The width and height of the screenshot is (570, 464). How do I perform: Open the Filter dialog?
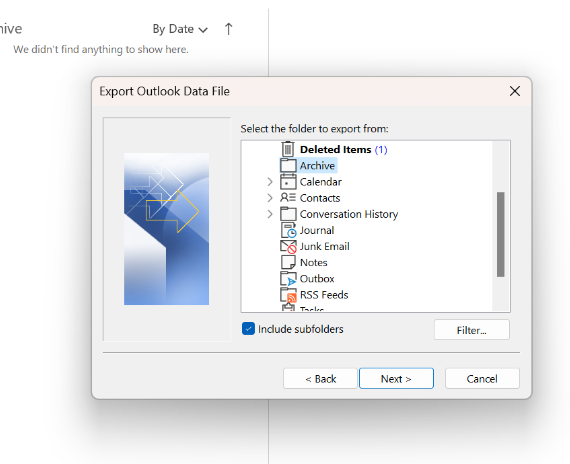[x=471, y=330]
